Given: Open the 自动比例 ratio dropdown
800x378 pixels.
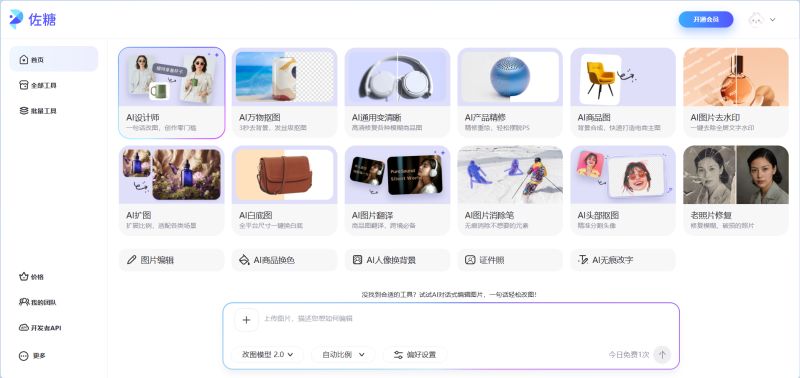Looking at the screenshot, I should 343,355.
